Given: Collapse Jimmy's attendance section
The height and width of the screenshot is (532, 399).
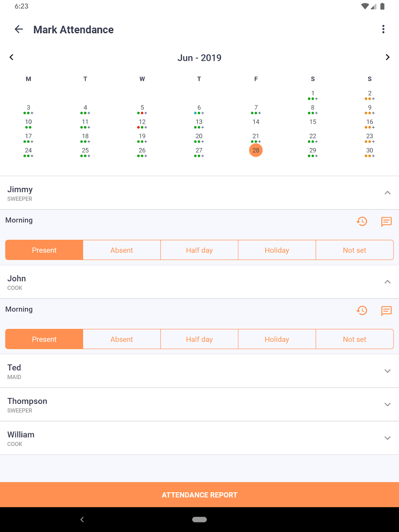Looking at the screenshot, I should point(388,193).
